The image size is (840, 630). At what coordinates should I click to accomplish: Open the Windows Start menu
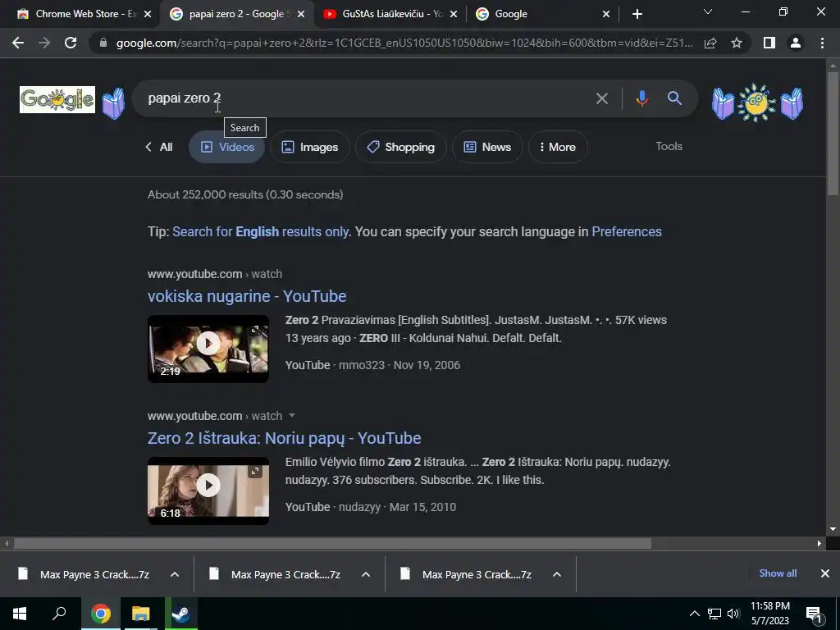pos(20,614)
